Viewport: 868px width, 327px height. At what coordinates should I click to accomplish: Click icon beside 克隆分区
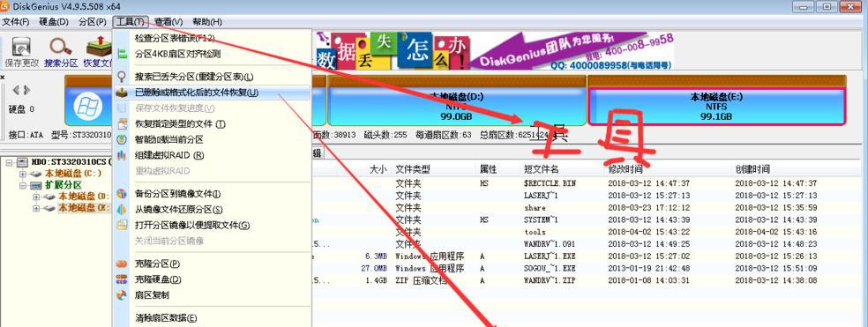tap(123, 264)
